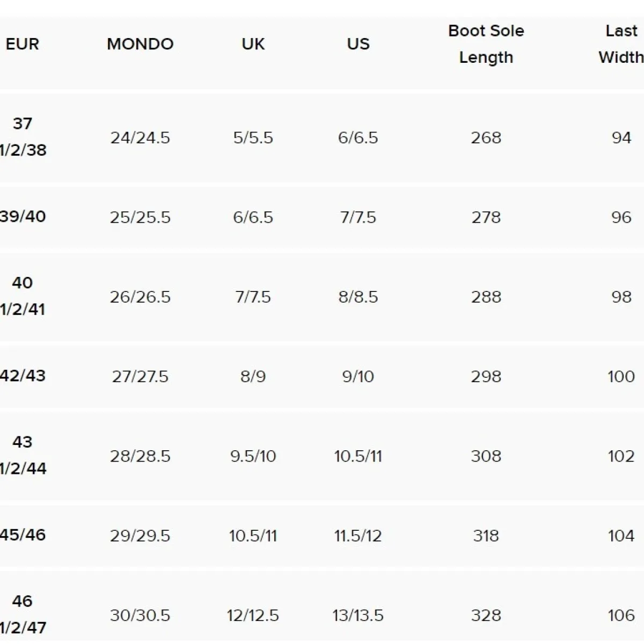Image resolution: width=644 pixels, height=644 pixels.
Task: Click last width value 106
Action: coord(621,615)
